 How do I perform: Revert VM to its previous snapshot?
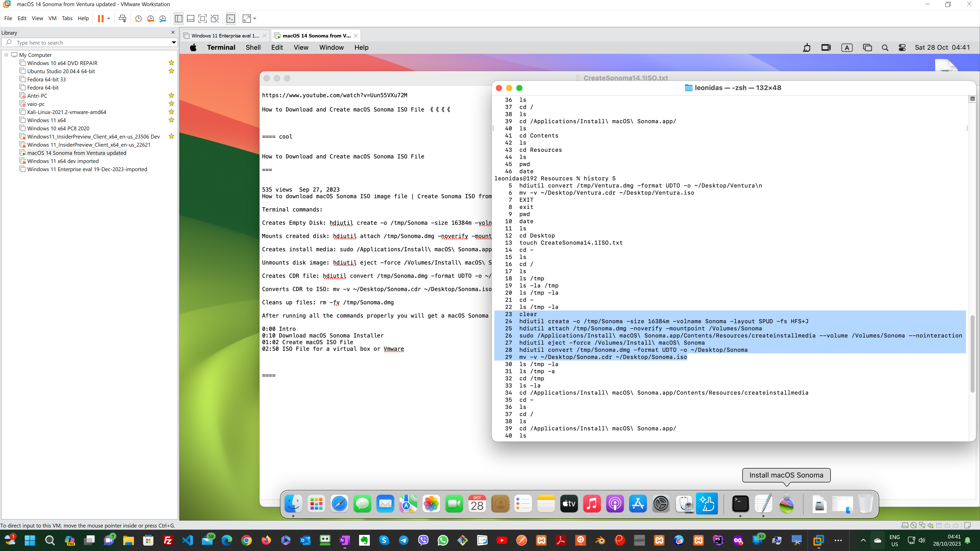tap(151, 18)
